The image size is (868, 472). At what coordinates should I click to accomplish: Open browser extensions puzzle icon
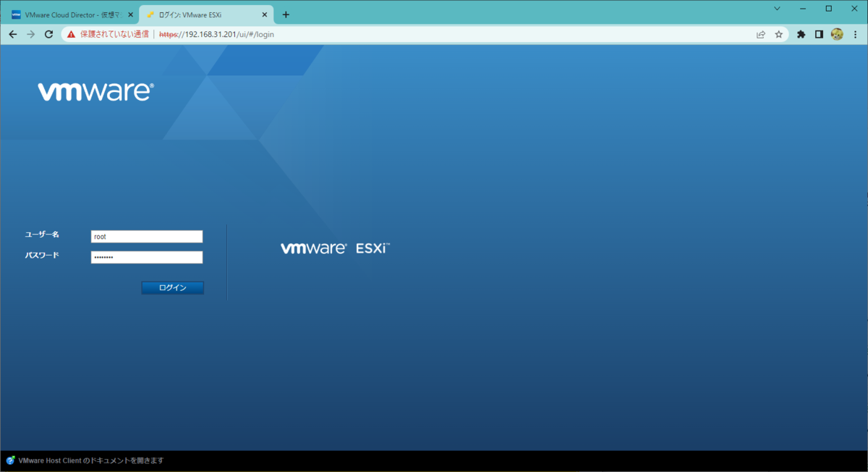(801, 34)
